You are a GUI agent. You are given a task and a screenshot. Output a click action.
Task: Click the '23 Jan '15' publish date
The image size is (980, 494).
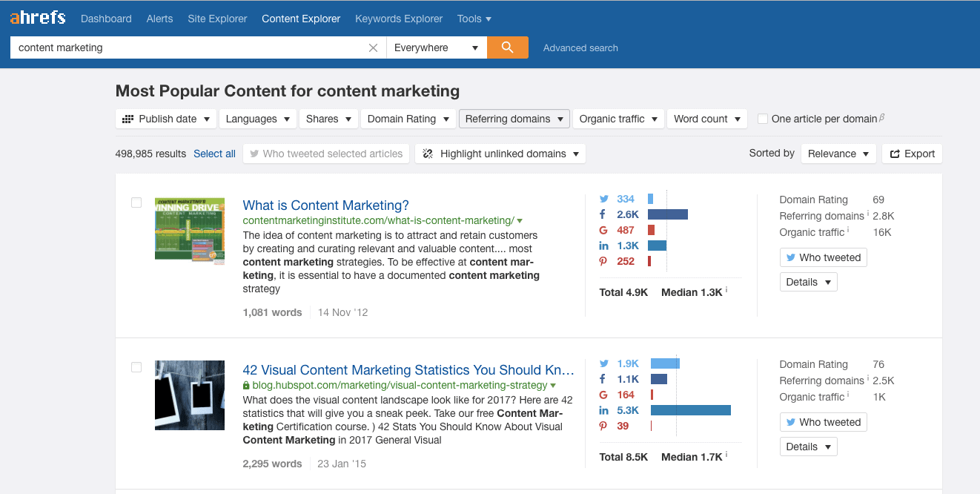tap(342, 464)
